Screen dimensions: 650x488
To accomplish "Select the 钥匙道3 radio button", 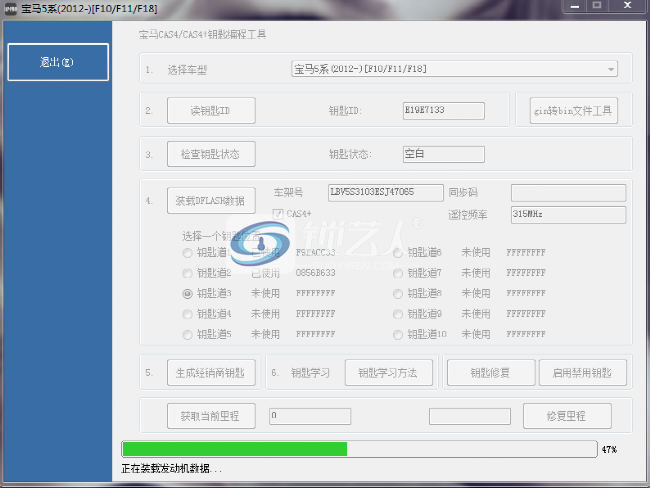I will click(x=187, y=294).
